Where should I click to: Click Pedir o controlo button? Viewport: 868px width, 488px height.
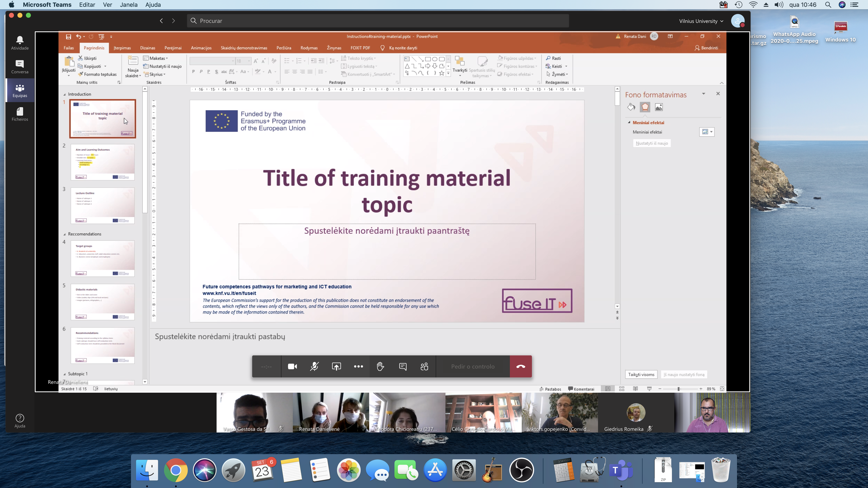point(473,366)
